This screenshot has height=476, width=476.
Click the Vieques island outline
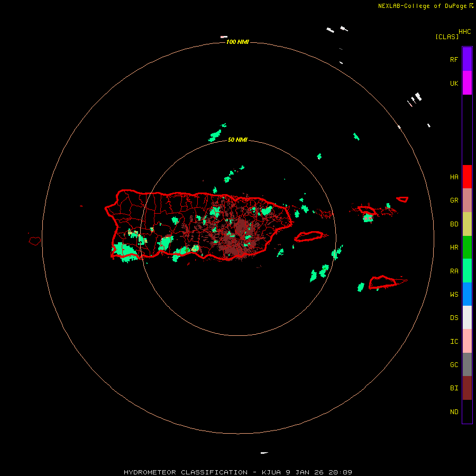[309, 236]
